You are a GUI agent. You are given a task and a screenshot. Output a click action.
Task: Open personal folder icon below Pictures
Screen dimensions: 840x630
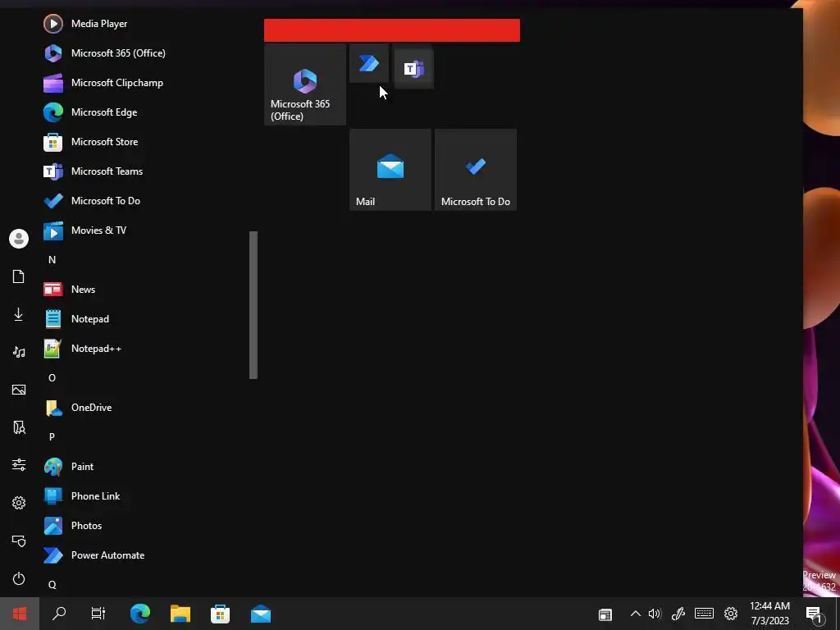19,427
